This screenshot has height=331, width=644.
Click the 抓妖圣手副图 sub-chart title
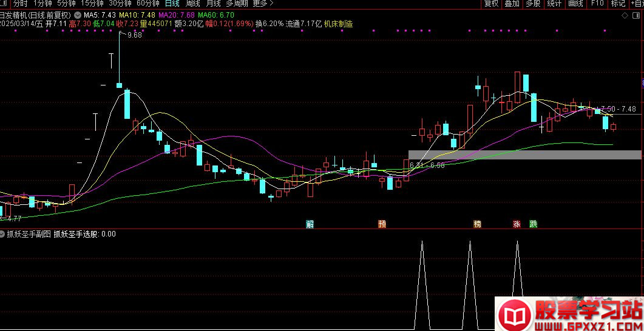click(x=29, y=234)
